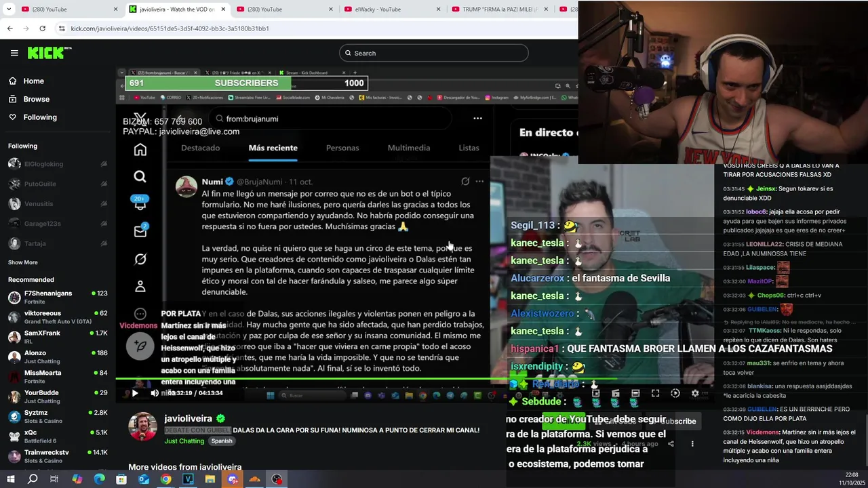Open ElGlogloking in Following list
The image size is (868, 488).
(x=58, y=164)
